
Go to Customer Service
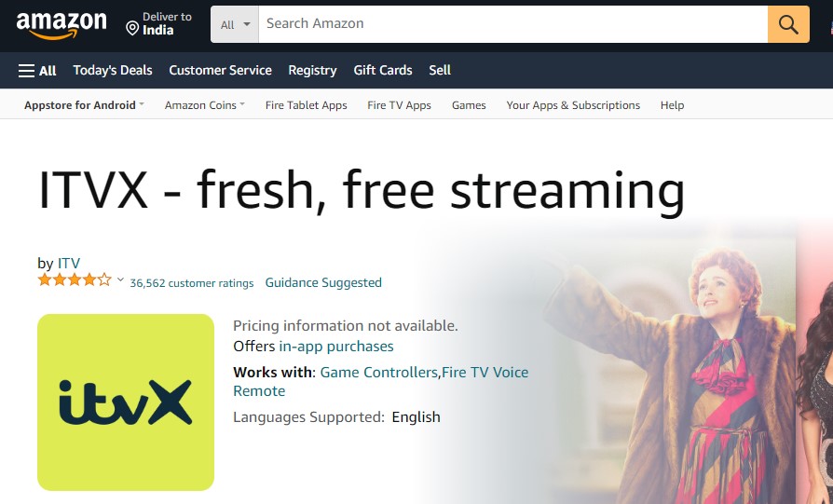tap(221, 70)
